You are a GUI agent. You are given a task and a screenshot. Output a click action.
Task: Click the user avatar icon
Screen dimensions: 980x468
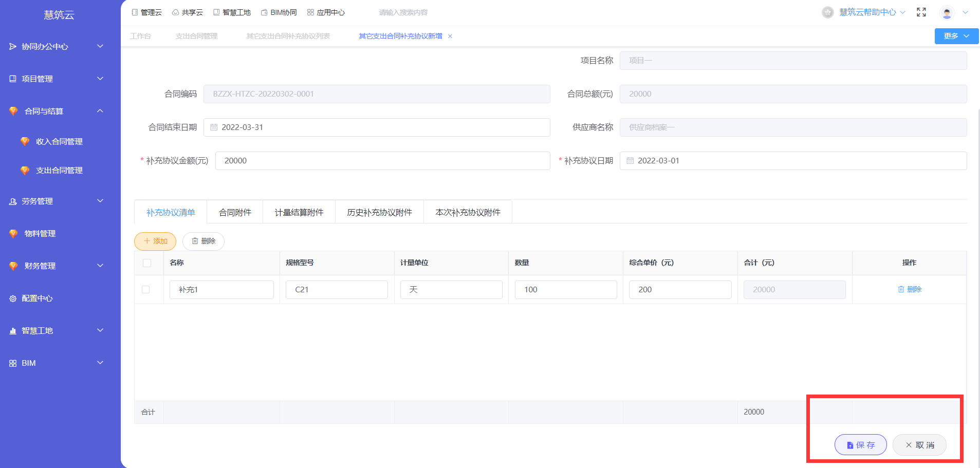tap(947, 12)
